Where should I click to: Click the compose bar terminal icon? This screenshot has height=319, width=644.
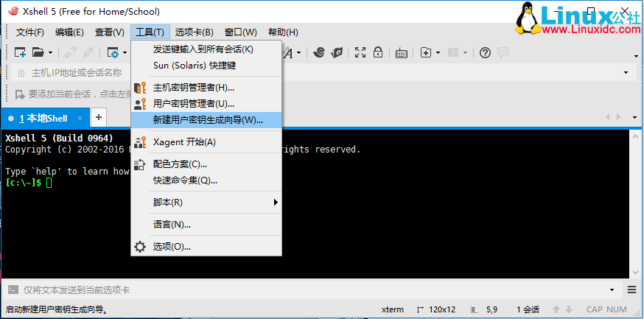coord(13,290)
